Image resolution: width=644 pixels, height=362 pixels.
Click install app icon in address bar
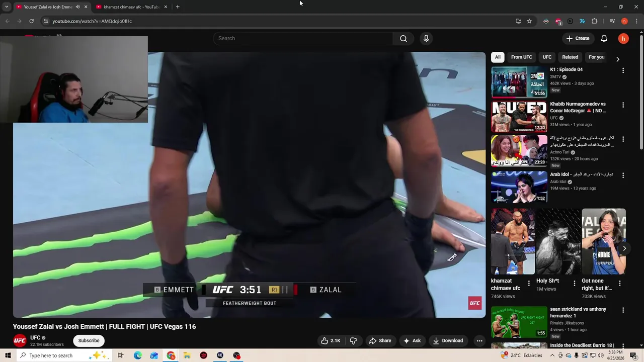(x=518, y=21)
